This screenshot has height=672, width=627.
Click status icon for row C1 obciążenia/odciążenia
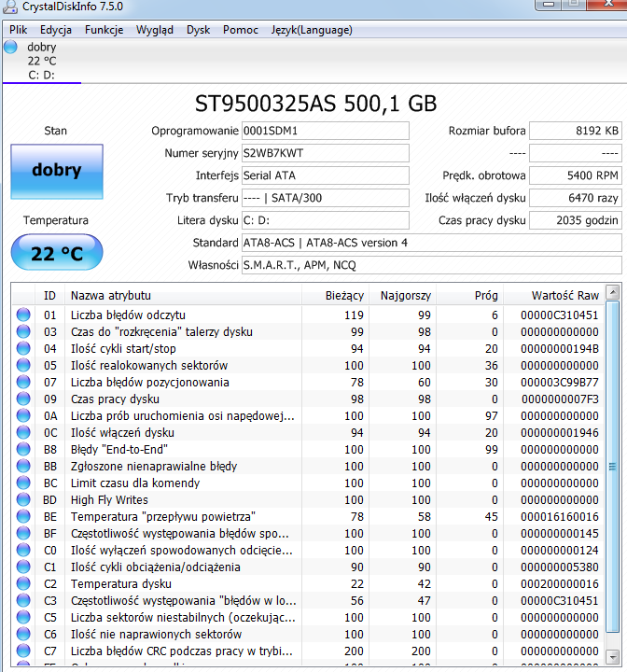[x=23, y=567]
